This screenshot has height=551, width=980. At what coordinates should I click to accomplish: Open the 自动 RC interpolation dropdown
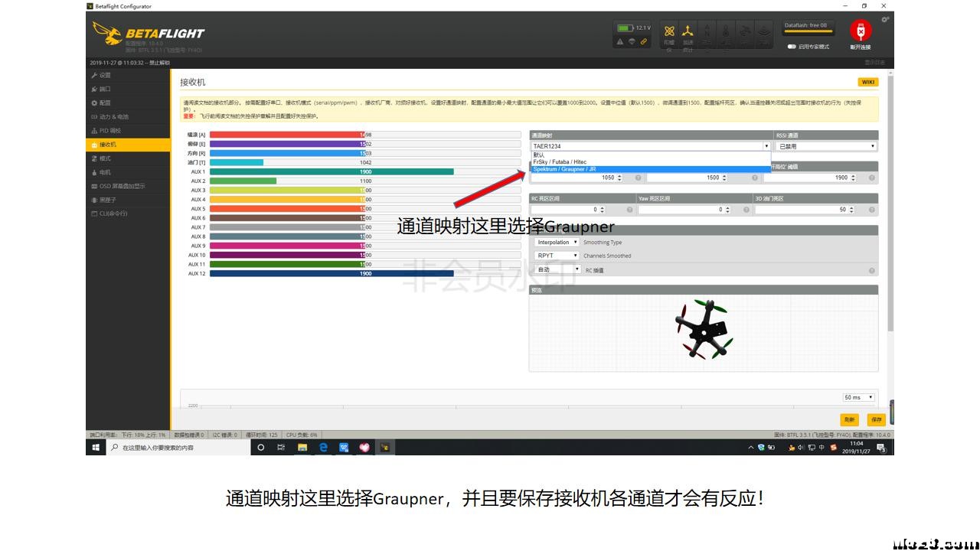pos(557,269)
